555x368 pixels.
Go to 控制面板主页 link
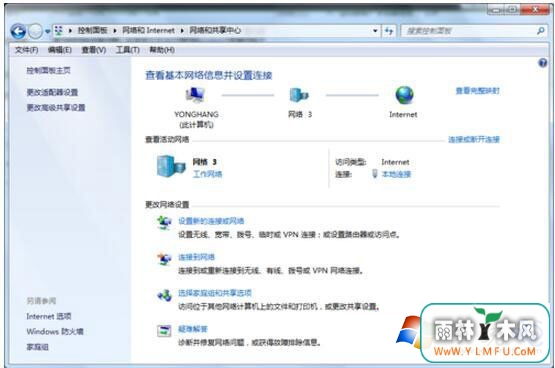48,70
